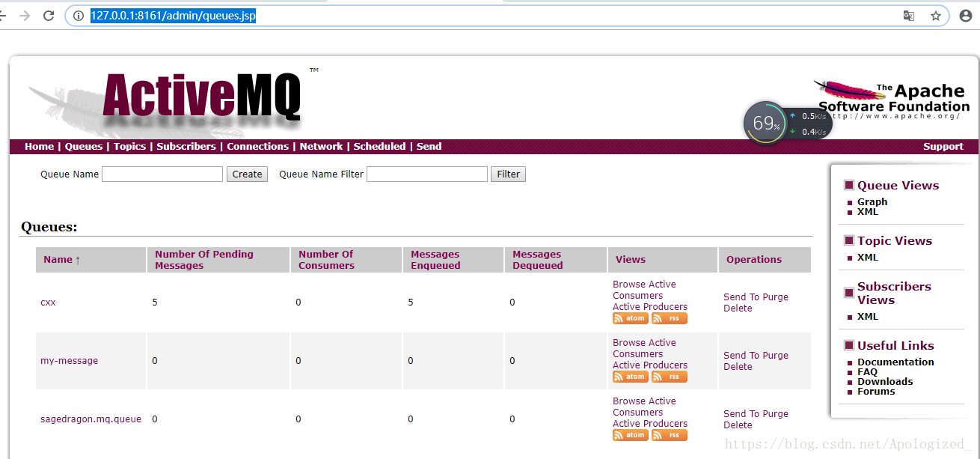The image size is (980, 459).
Task: Browse cxx queue messages
Action: click(628, 285)
